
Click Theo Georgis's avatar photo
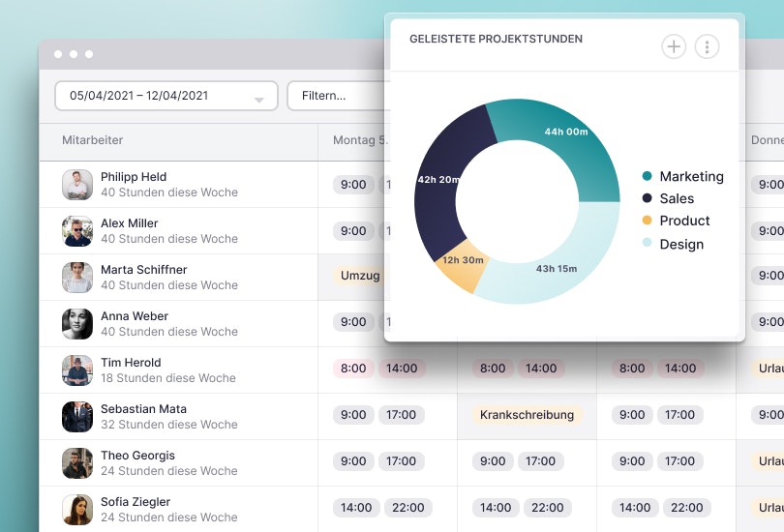click(x=77, y=463)
